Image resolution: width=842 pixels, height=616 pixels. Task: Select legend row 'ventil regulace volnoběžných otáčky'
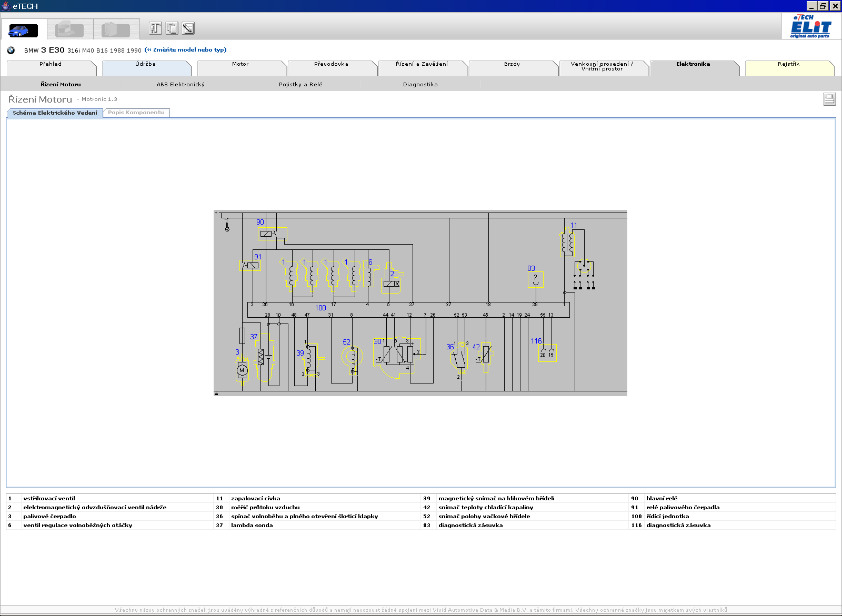109,525
